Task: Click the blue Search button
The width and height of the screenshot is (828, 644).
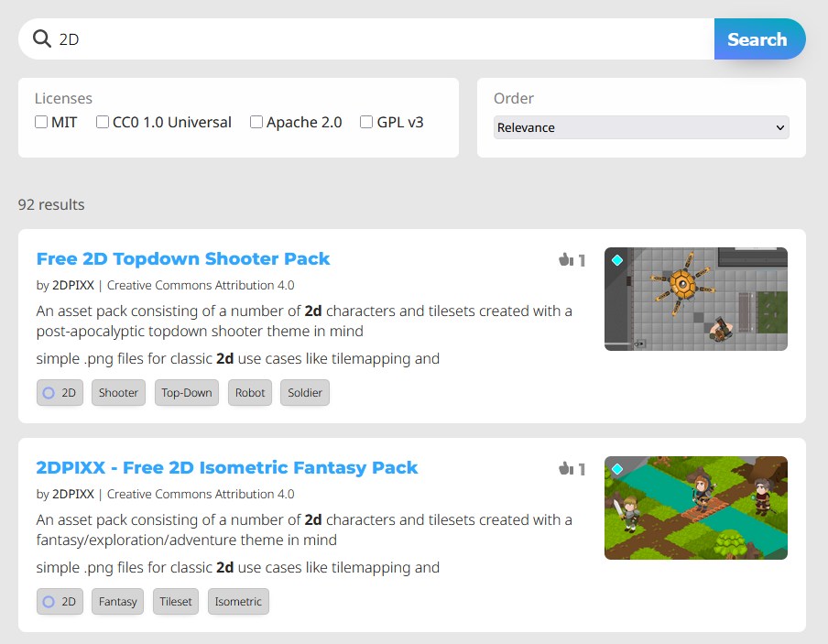Action: pos(759,39)
